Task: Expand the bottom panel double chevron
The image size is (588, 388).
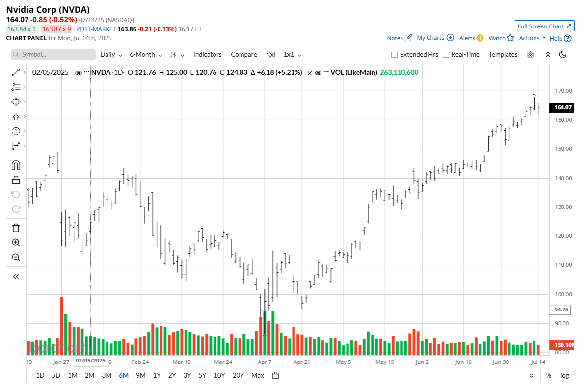Action: (532, 375)
